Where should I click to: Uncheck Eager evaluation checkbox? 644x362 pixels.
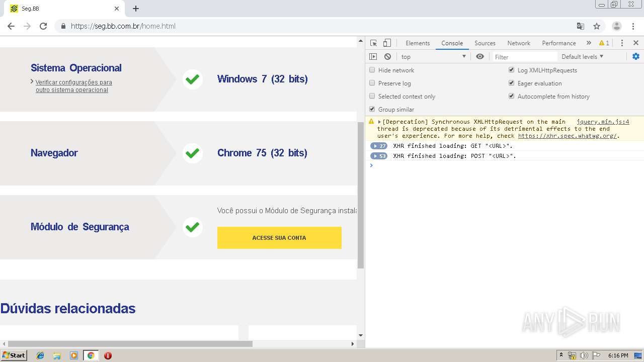(x=512, y=83)
